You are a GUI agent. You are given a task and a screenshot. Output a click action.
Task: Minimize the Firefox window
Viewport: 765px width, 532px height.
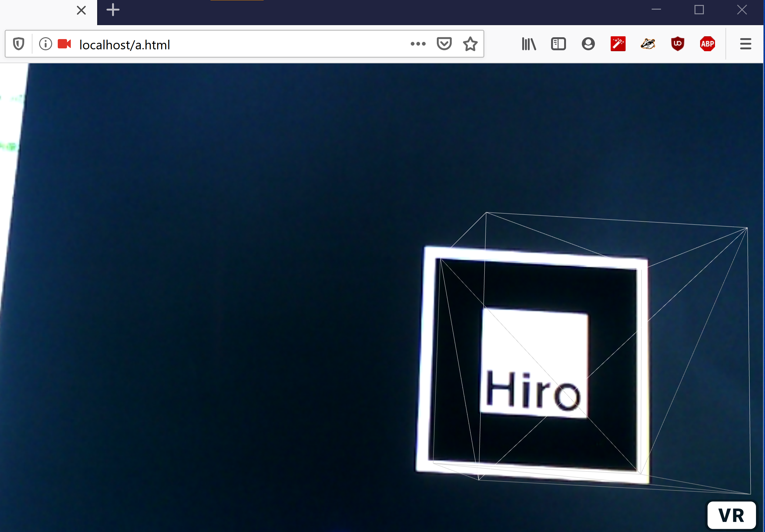656,9
